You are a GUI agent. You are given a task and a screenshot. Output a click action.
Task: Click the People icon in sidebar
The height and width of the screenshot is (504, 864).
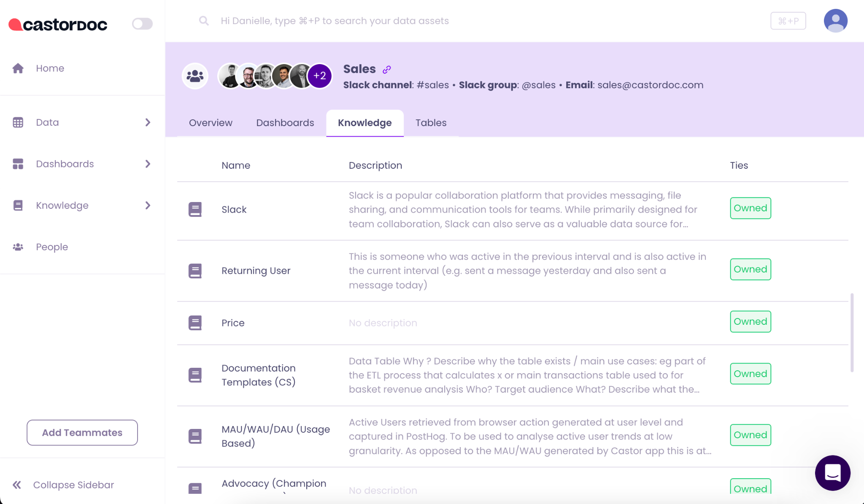(18, 247)
